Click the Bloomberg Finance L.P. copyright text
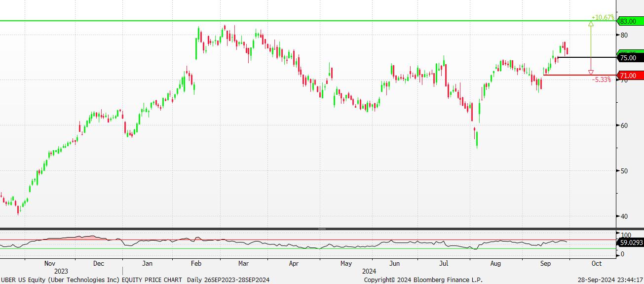This screenshot has width=644, height=284. click(x=423, y=280)
